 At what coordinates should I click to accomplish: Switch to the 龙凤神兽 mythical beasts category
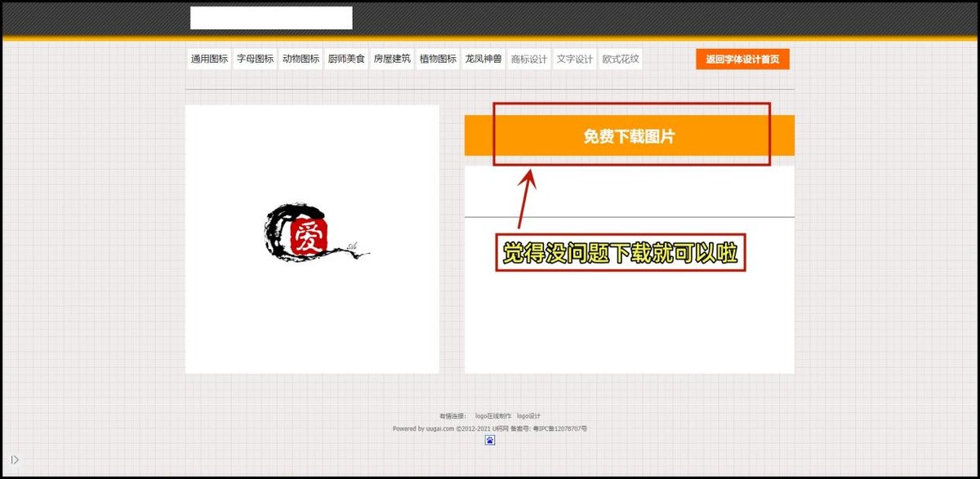click(x=483, y=58)
